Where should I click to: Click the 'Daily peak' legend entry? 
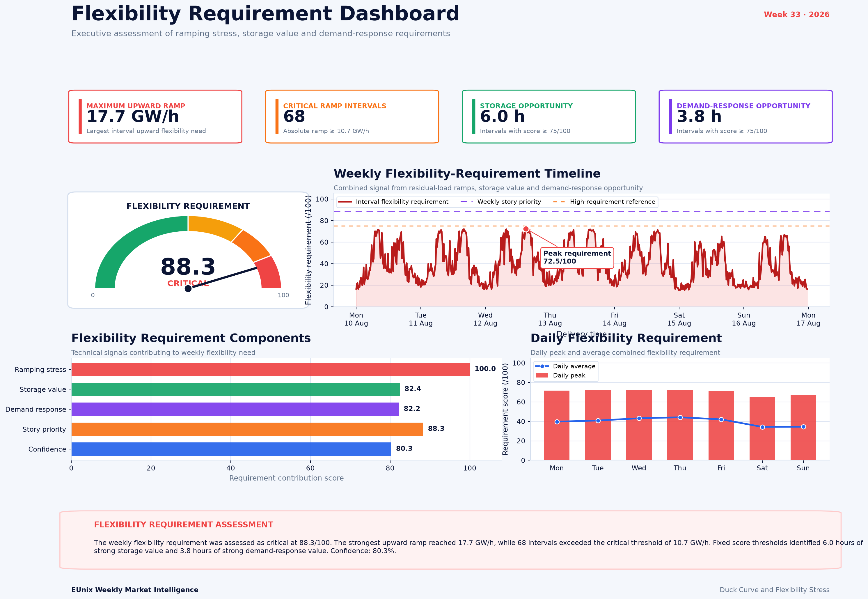pos(560,375)
